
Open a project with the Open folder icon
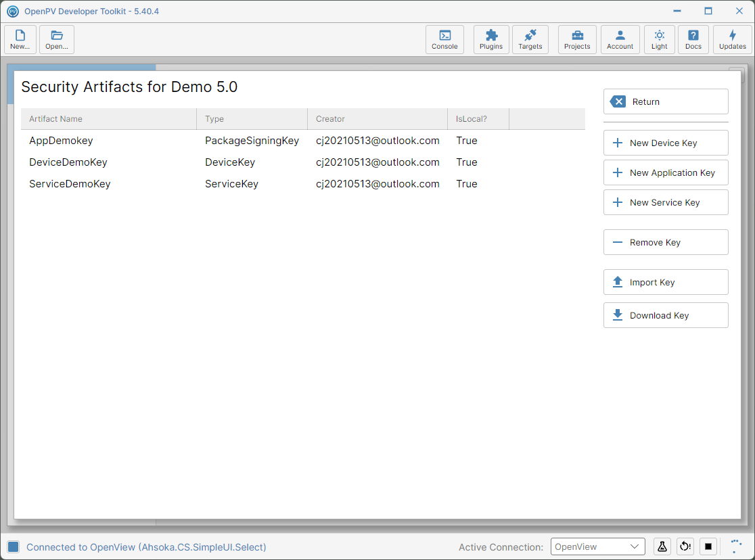[57, 39]
